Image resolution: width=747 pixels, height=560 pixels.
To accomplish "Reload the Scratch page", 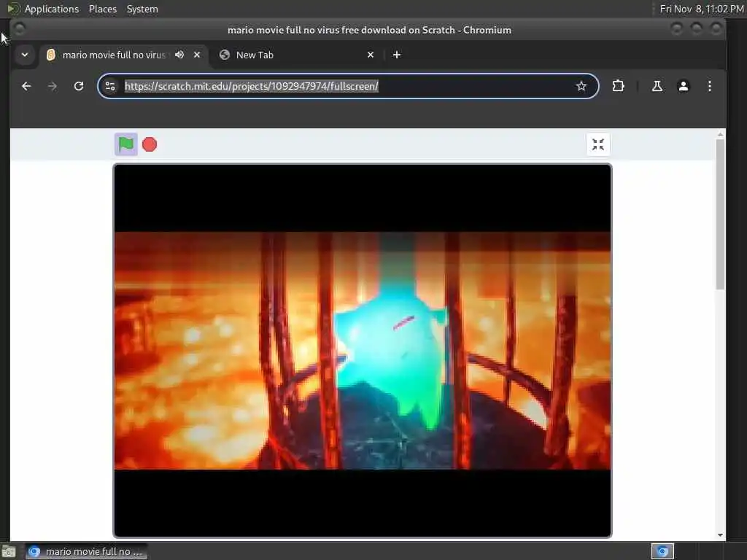I will click(x=79, y=86).
